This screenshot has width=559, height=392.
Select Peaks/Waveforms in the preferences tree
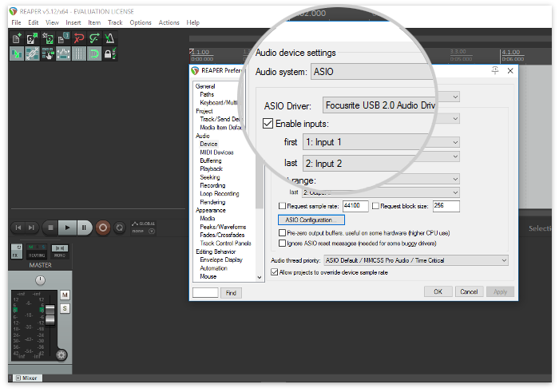(x=223, y=227)
